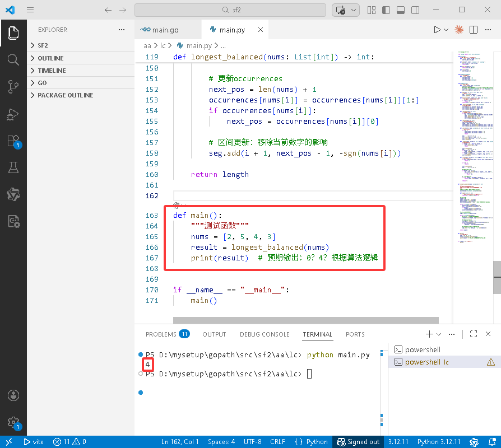Click the Copilot chat icon in title bar
This screenshot has width=501, height=448.
click(341, 10)
